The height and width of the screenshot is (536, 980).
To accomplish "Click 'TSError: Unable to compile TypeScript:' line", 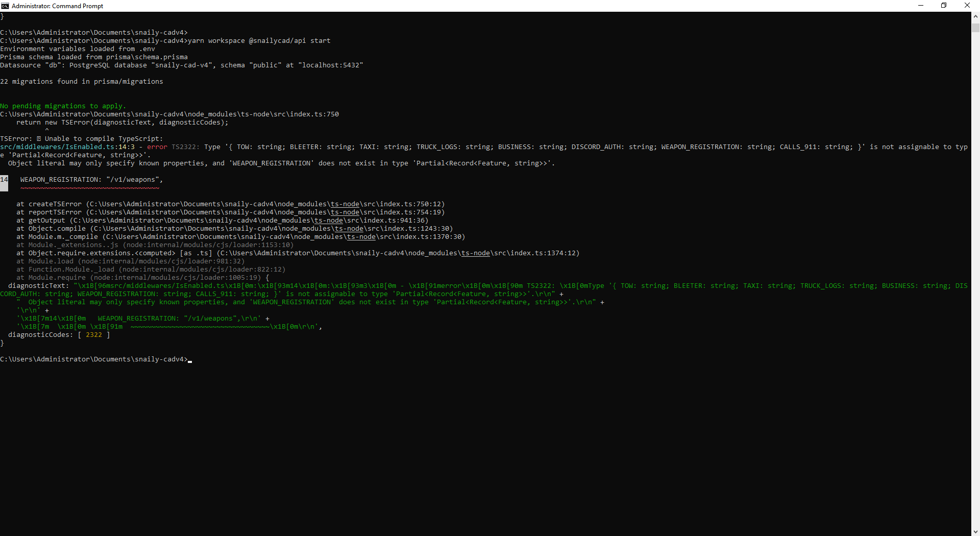I will coord(82,139).
